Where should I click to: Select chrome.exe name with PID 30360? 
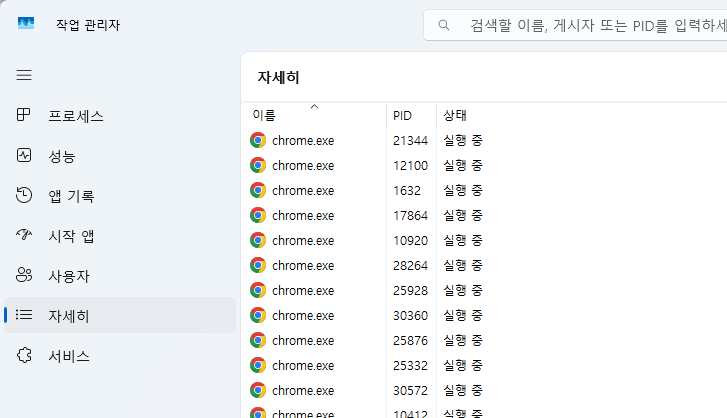[x=303, y=316]
